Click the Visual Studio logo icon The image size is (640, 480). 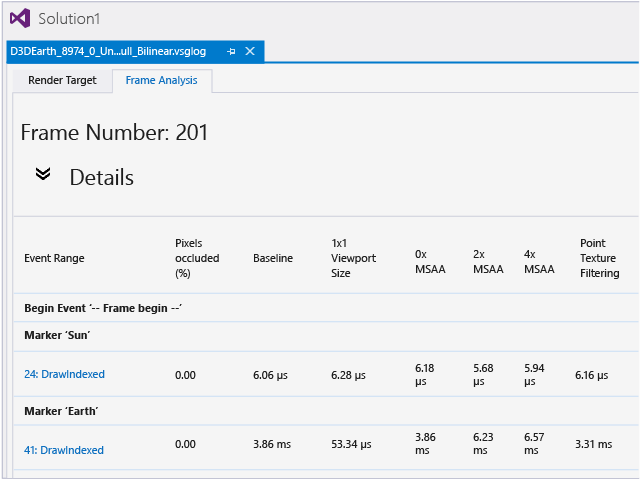[x=19, y=18]
